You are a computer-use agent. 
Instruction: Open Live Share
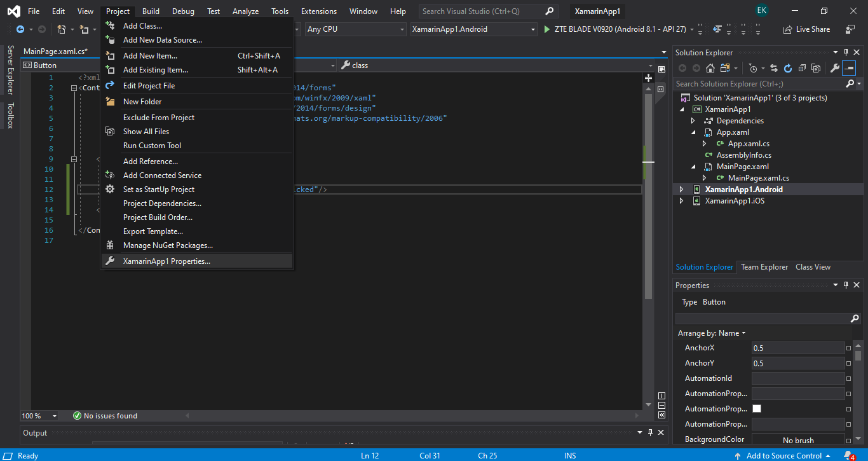click(x=806, y=29)
